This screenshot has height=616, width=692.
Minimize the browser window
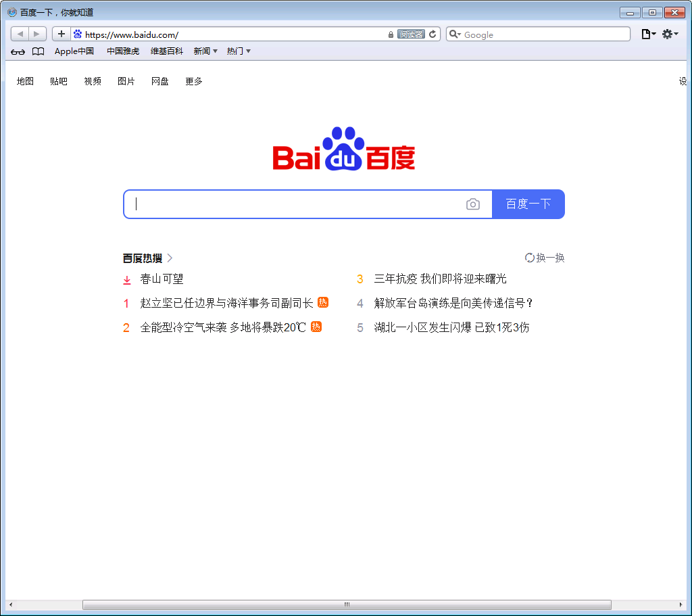click(630, 12)
